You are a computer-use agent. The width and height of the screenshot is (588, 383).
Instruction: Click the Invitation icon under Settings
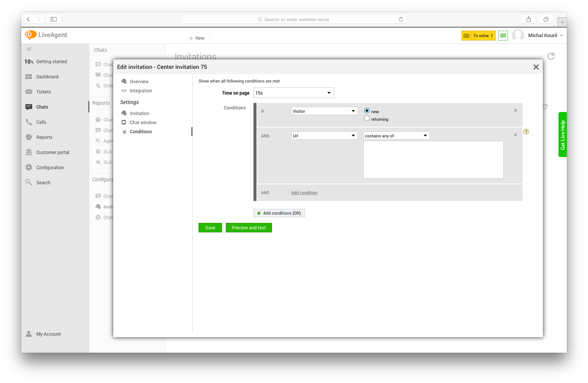[x=124, y=113]
